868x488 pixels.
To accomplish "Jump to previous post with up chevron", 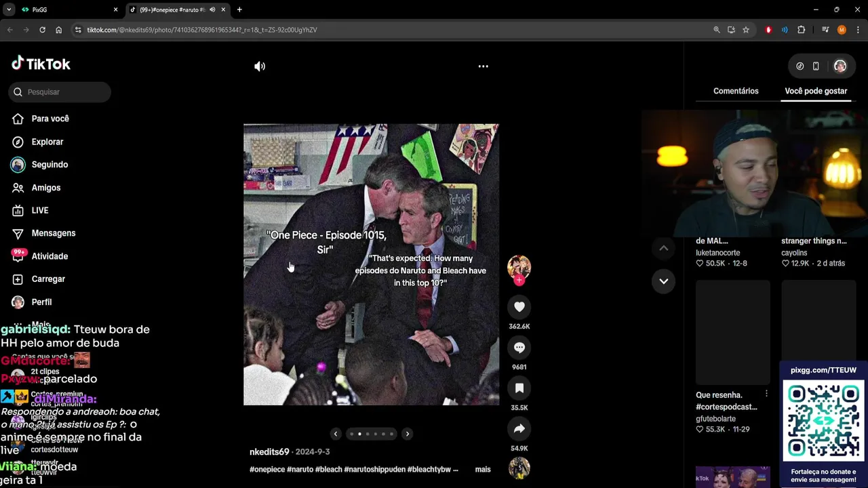I will [x=664, y=249].
